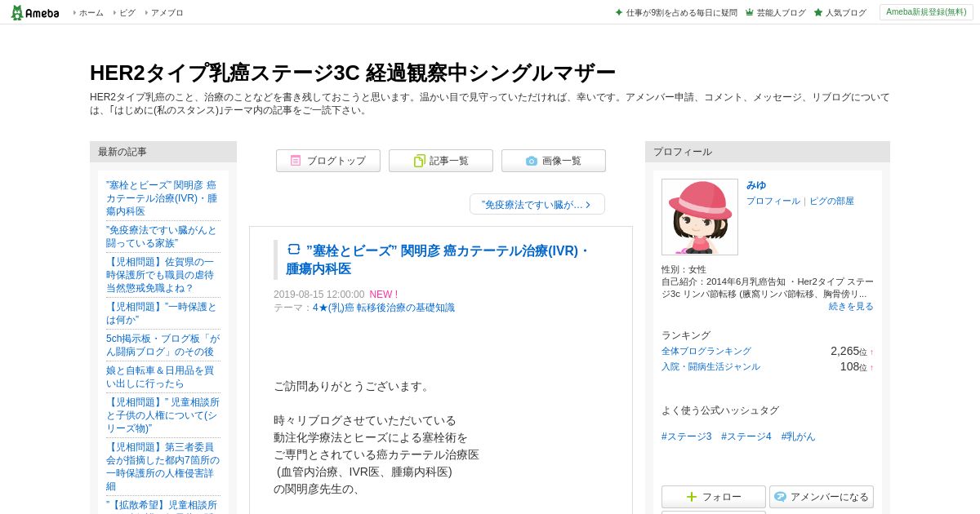Go to next article "免疫療法ですい臓が…
980x514 pixels.
[537, 204]
